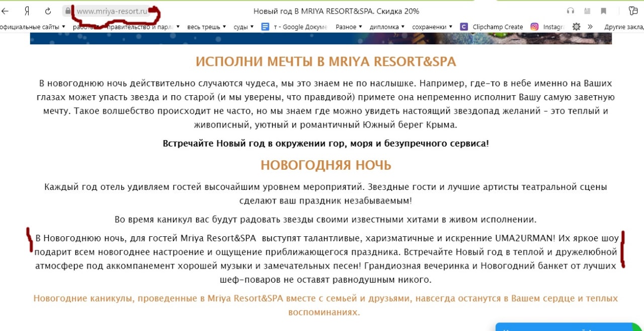Open the Instagram bookmark icon
The image size is (644, 331).
534,27
